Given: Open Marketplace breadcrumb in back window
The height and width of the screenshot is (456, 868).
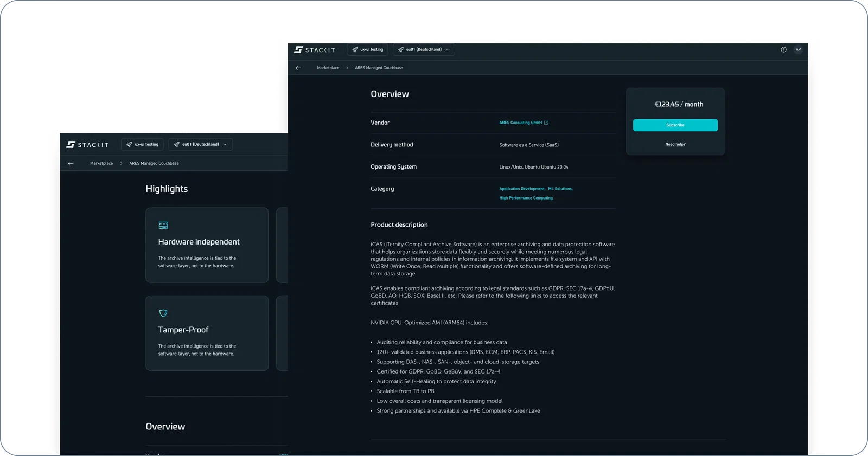Looking at the screenshot, I should tap(101, 163).
